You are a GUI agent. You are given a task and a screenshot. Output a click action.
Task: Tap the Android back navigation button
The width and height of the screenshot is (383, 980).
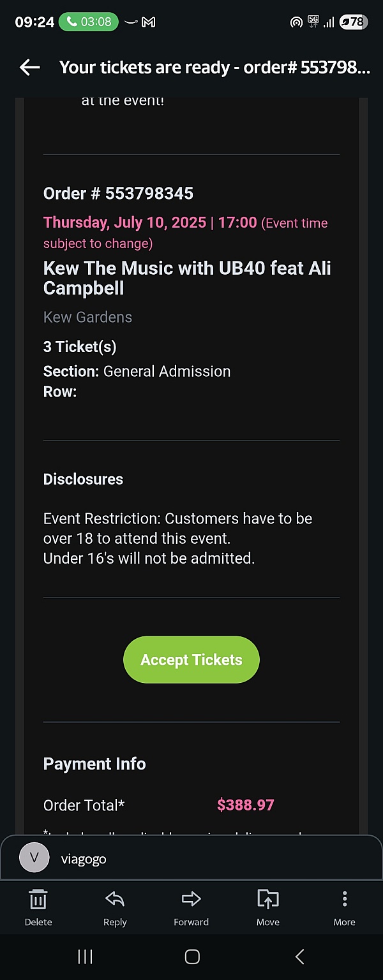point(299,956)
